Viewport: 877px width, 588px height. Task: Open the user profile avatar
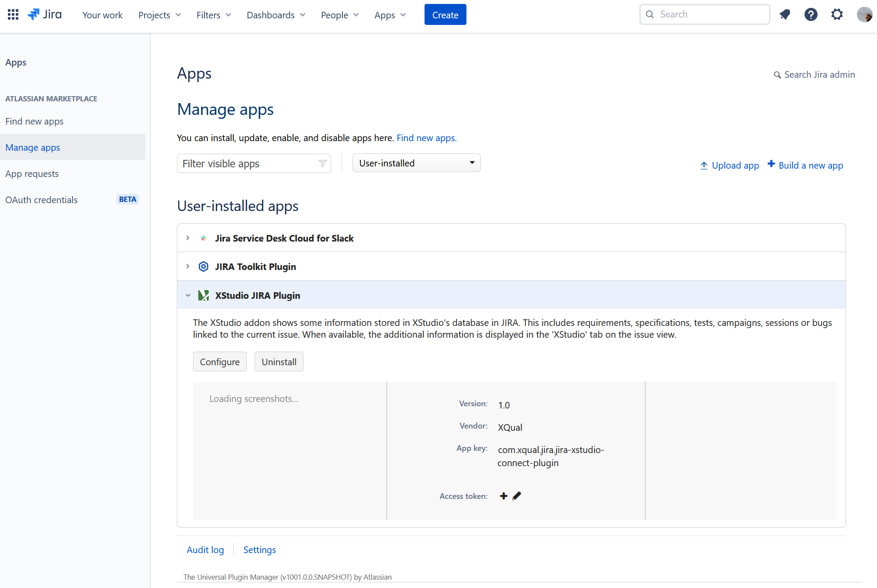864,14
